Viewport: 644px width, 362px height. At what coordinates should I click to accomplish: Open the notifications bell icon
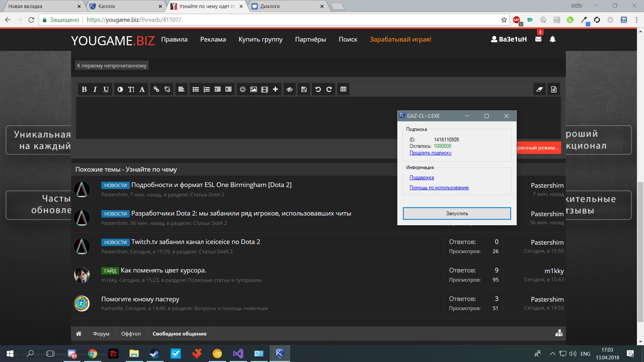coord(552,39)
